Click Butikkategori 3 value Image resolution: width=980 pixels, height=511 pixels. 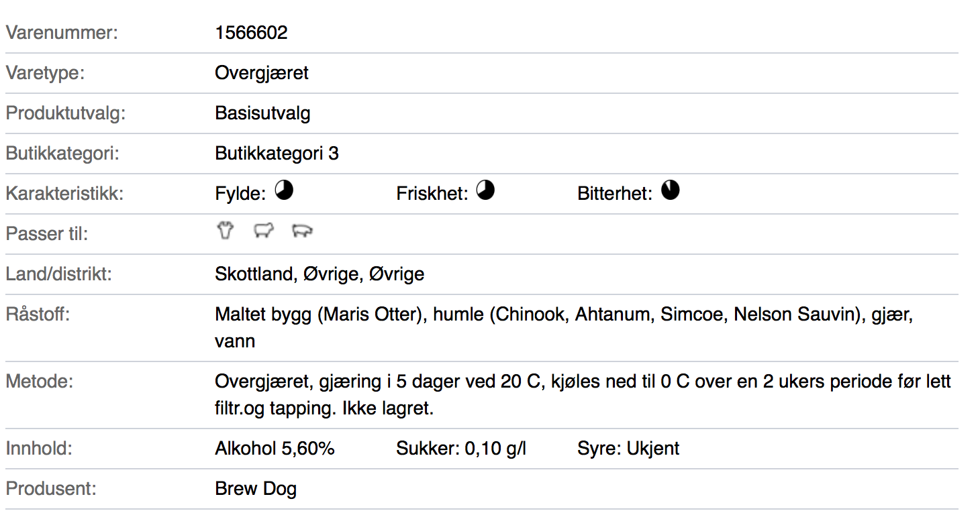coord(277,154)
